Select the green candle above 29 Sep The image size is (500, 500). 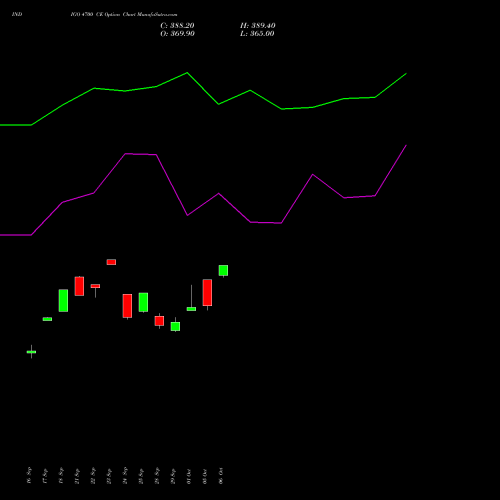tap(175, 326)
